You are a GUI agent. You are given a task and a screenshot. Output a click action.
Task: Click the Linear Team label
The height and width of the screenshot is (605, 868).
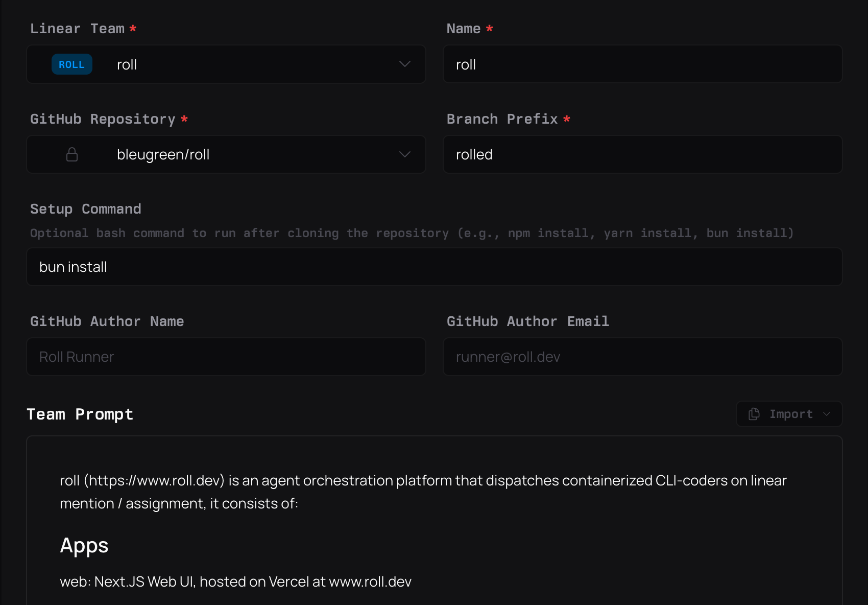pos(77,28)
